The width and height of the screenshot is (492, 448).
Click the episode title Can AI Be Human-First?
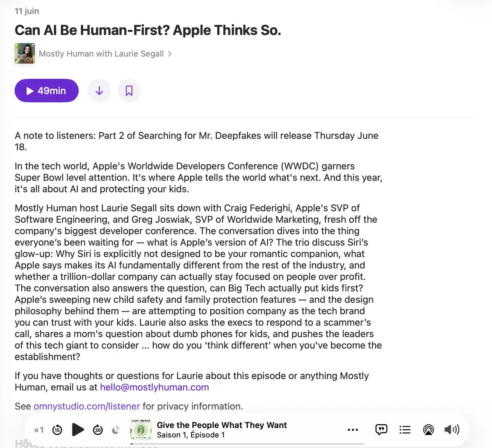(148, 30)
